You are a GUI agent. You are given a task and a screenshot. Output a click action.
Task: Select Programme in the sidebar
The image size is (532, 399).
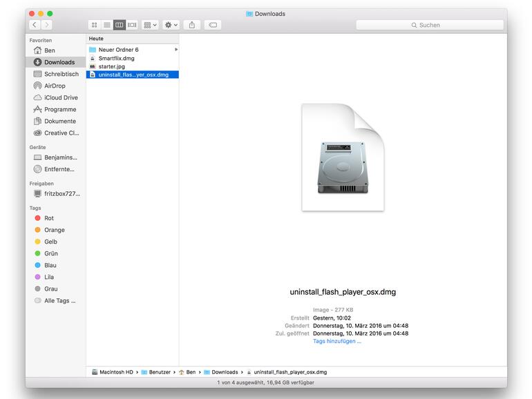(x=60, y=109)
